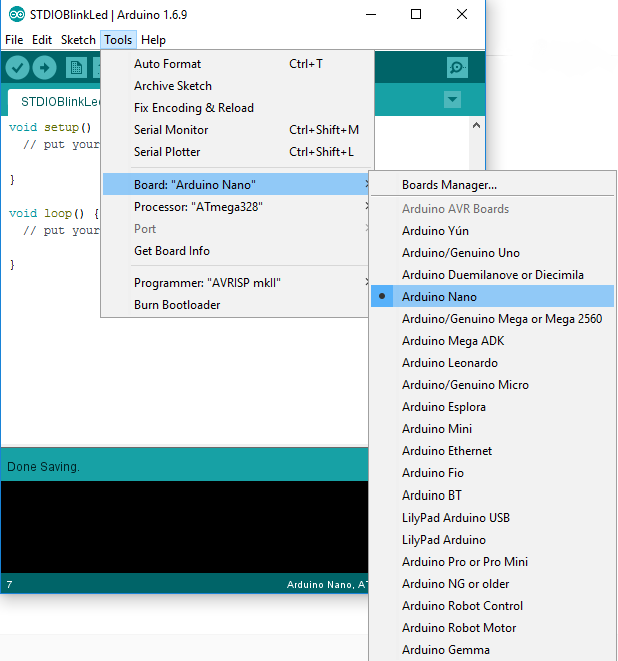Viewport: 618px width, 661px height.
Task: Choose Archive Sketch menu entry
Action: coord(237,86)
